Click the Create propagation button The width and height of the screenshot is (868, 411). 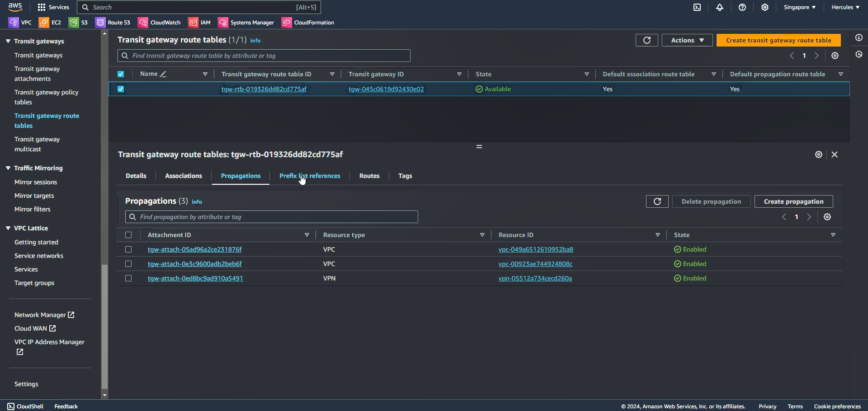(793, 201)
